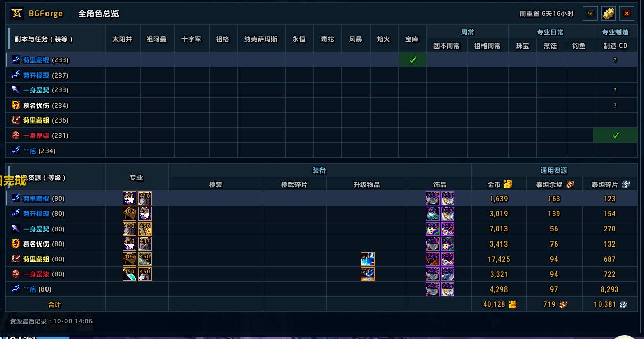Click class icon of 菊里藏棍 (233)

(x=16, y=60)
